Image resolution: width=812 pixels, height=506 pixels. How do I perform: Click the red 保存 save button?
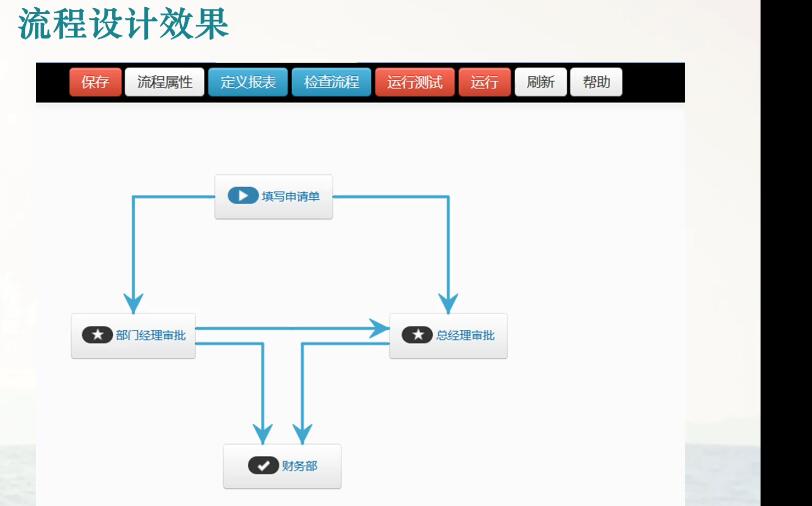(95, 82)
